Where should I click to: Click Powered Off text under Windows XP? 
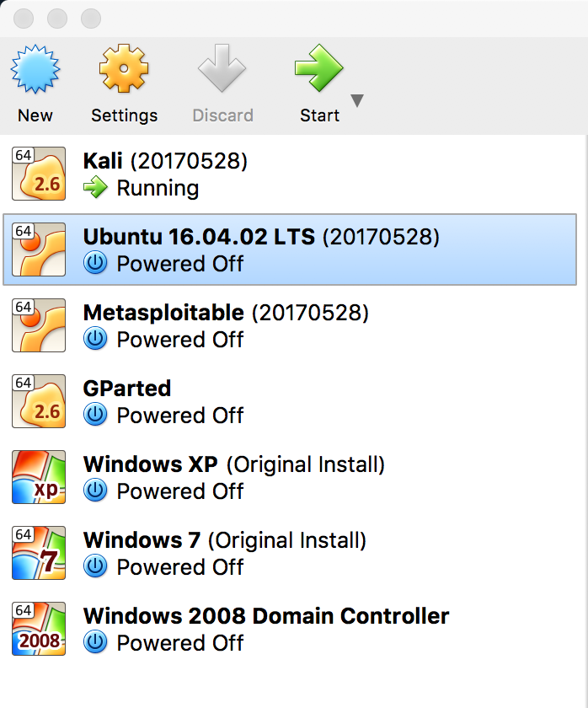click(180, 491)
